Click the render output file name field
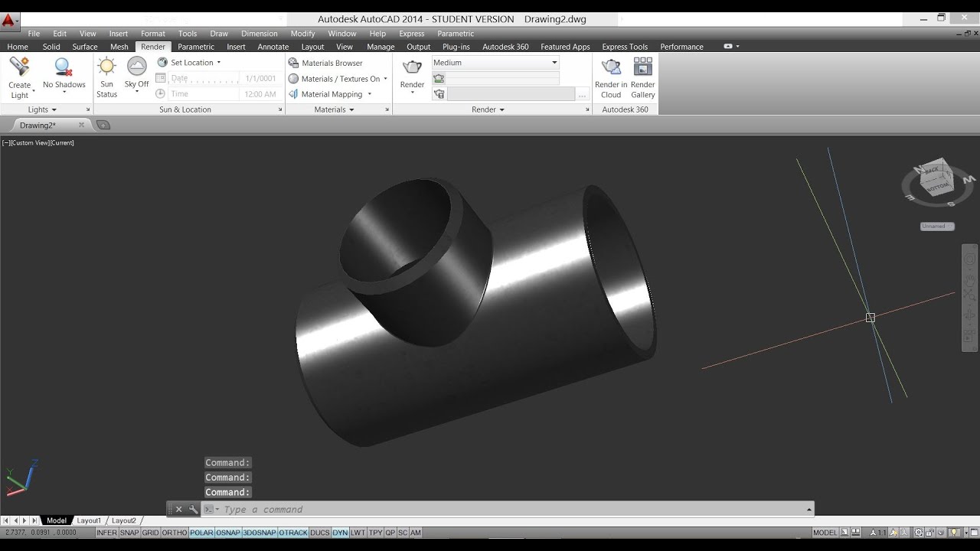Screen dimensions: 980x551 (x=511, y=94)
